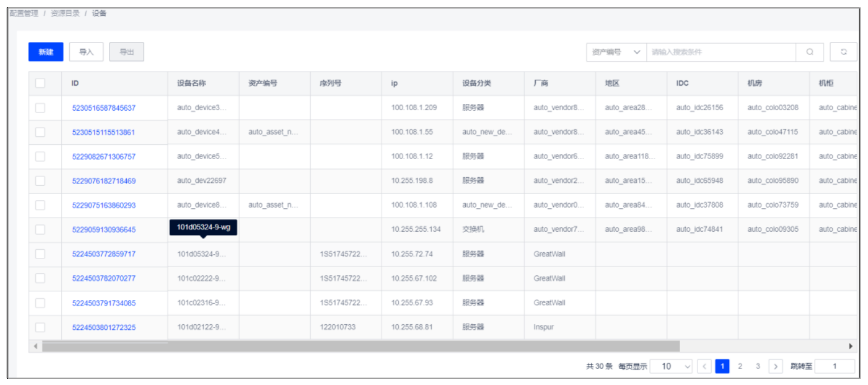Click the ip column header
This screenshot has height=385, width=868.
418,83
